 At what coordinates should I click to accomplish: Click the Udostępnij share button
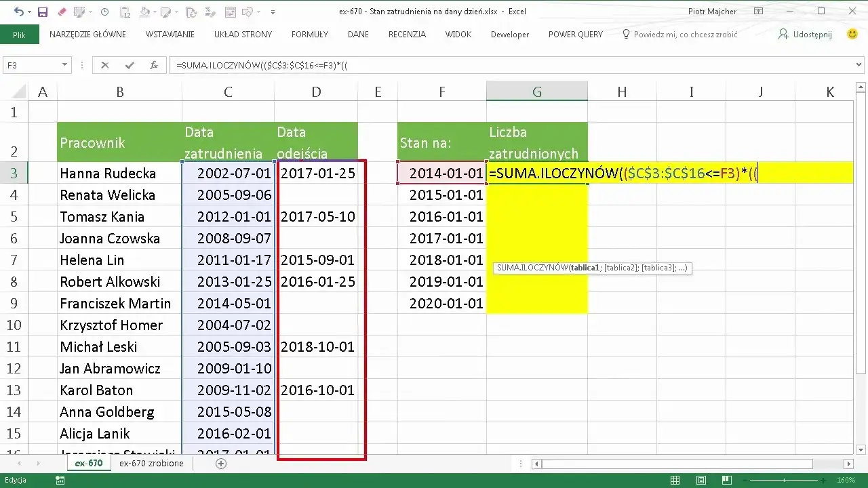pyautogui.click(x=805, y=34)
